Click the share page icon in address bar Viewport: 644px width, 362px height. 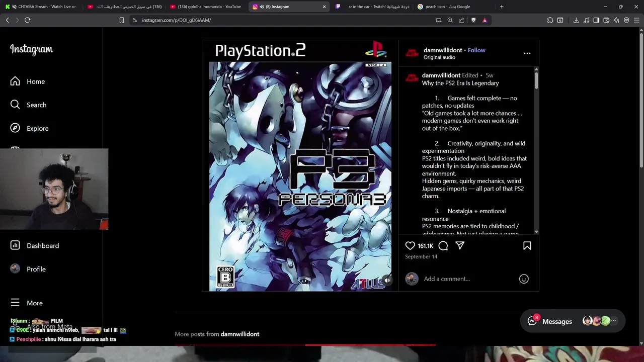(461, 20)
